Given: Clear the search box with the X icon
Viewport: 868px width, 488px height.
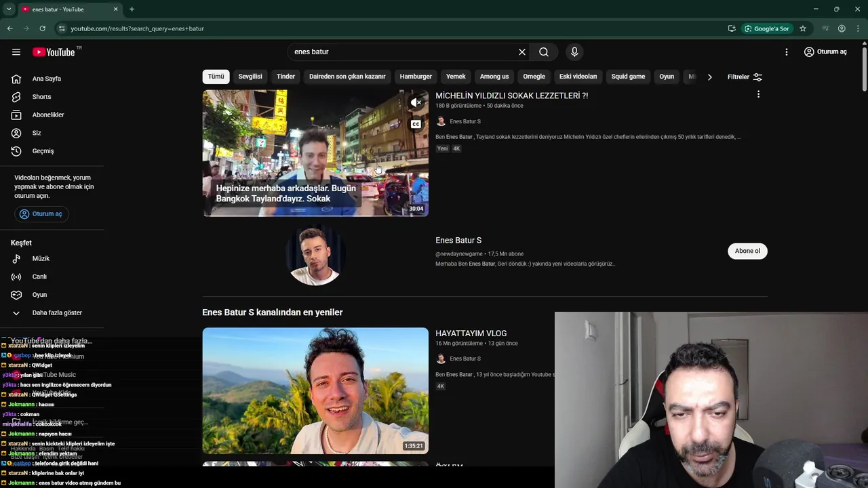Looking at the screenshot, I should coord(522,52).
